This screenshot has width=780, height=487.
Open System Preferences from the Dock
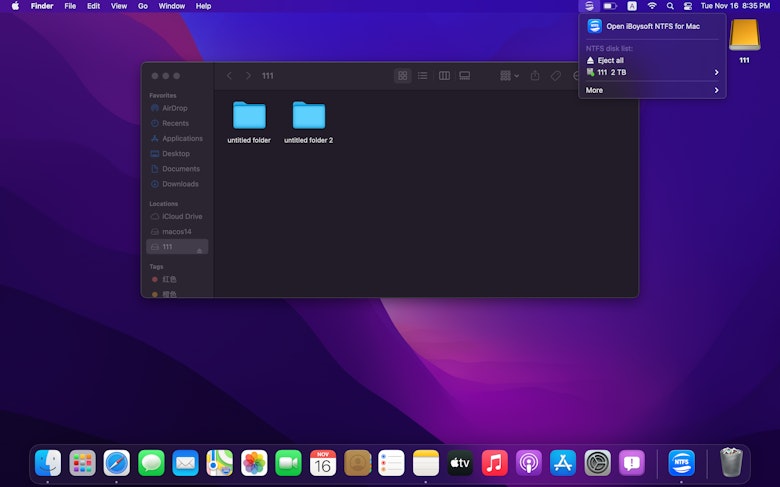pyautogui.click(x=597, y=463)
